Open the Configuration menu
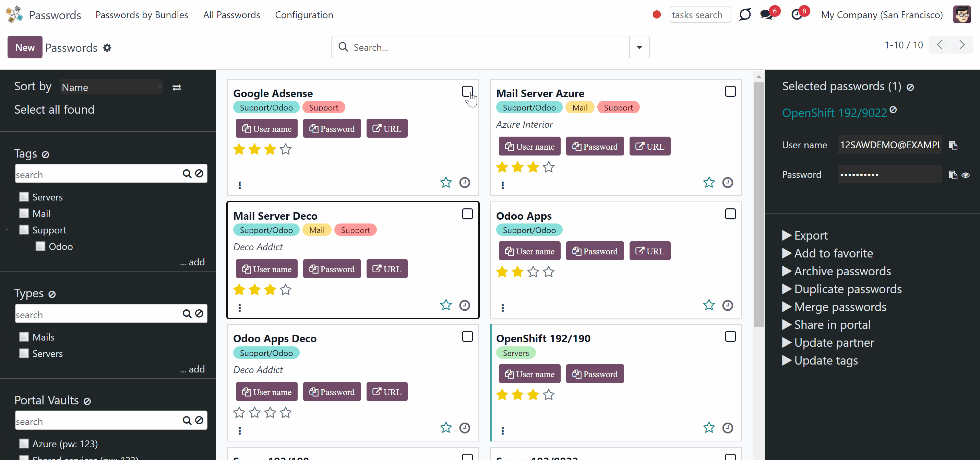Image resolution: width=980 pixels, height=460 pixels. (303, 15)
